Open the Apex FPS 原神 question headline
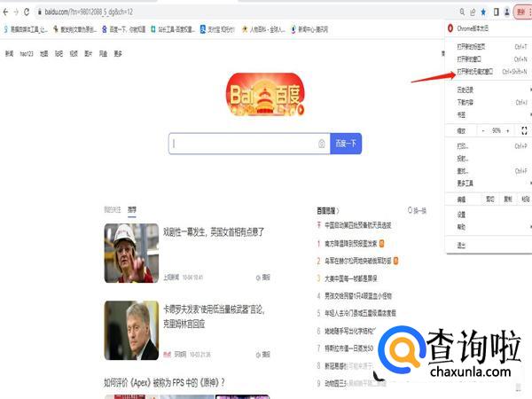This screenshot has width=532, height=399. coord(164,383)
